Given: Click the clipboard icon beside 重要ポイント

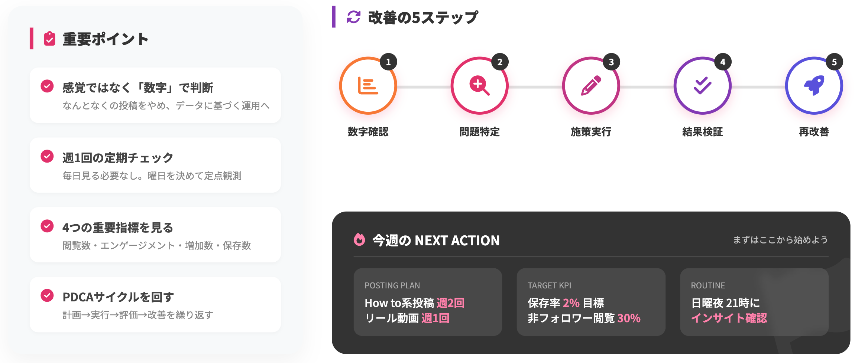Looking at the screenshot, I should point(49,39).
